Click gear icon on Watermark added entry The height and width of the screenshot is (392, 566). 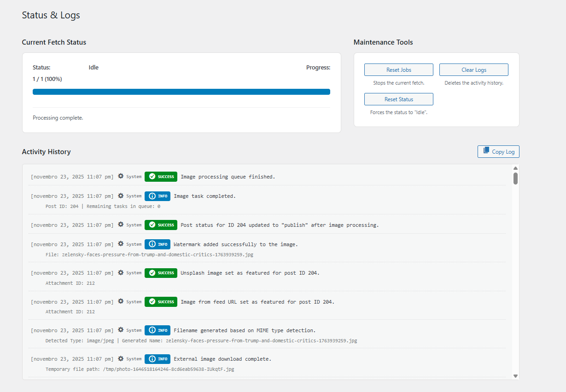121,244
